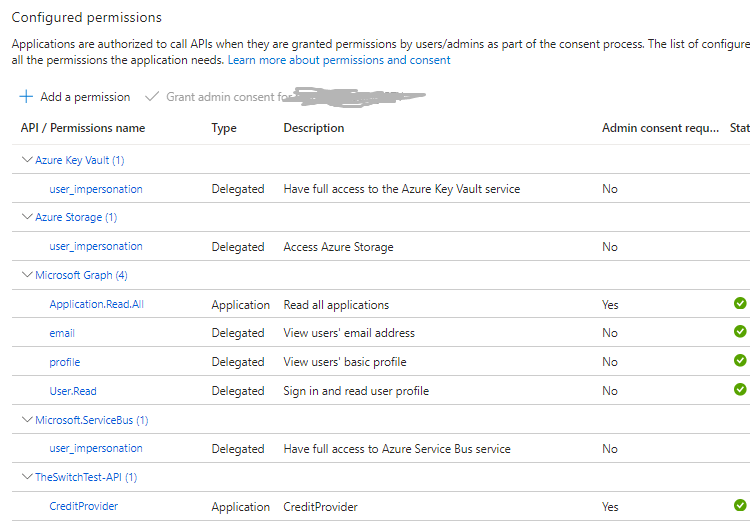This screenshot has width=750, height=532.
Task: Click Delegated type in profile row
Action: coord(238,362)
